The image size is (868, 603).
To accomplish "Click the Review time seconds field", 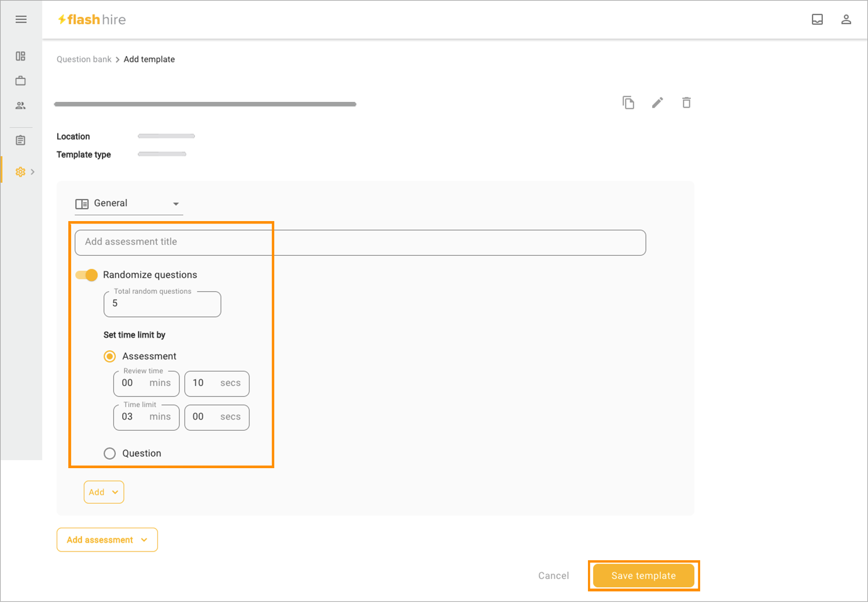I will (217, 384).
